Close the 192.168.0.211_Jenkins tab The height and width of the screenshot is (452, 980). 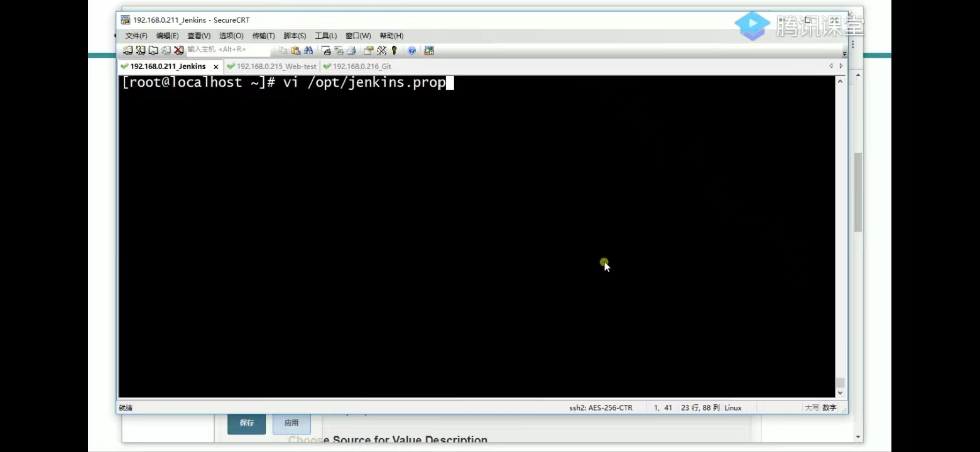[x=215, y=67]
